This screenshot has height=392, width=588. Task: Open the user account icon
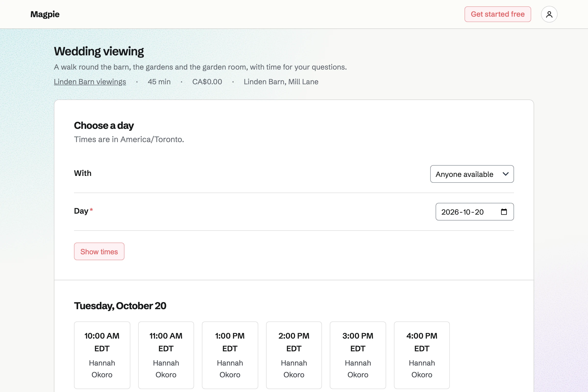pos(549,14)
